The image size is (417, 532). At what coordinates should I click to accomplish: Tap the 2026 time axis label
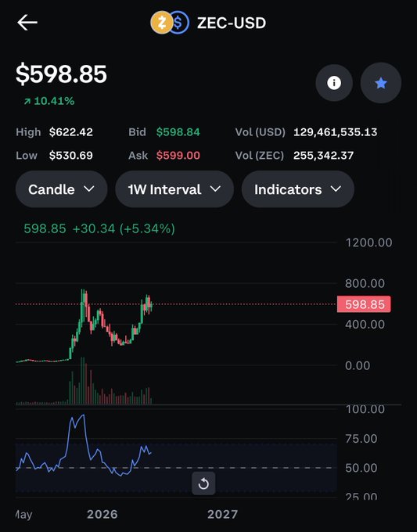tap(102, 514)
